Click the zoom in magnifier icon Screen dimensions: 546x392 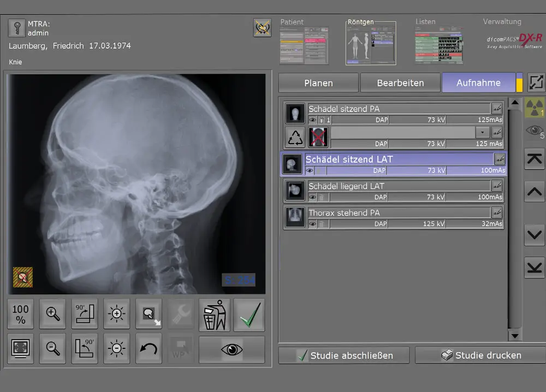click(52, 314)
